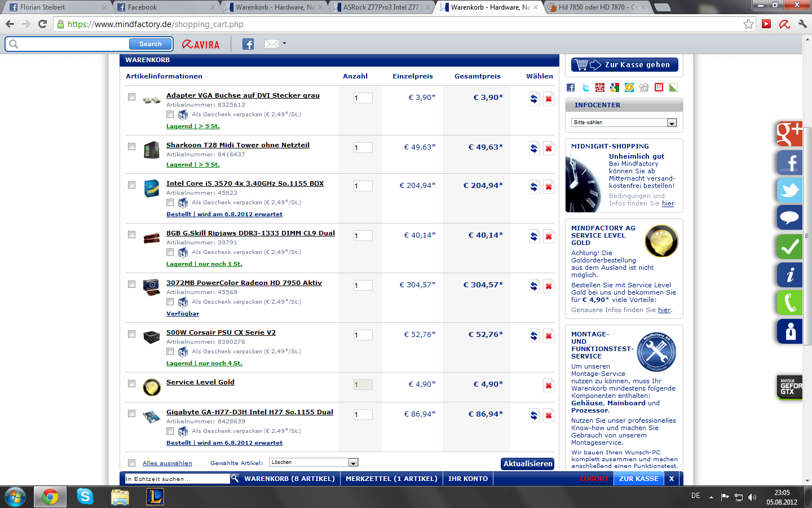Click the Aktualisieren button
The width and height of the screenshot is (812, 508).
tap(528, 463)
